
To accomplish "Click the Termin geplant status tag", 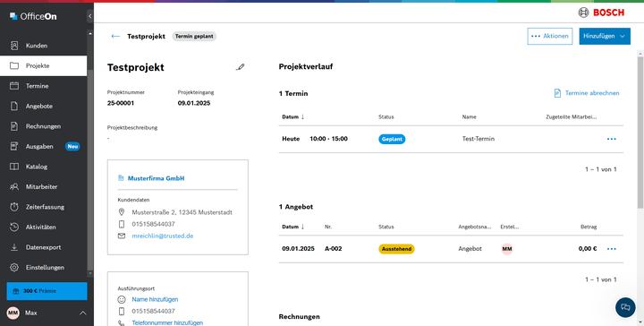I will (x=194, y=36).
